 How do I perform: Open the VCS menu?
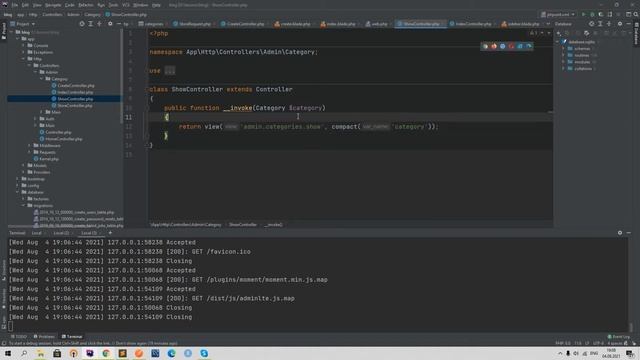pos(126,5)
